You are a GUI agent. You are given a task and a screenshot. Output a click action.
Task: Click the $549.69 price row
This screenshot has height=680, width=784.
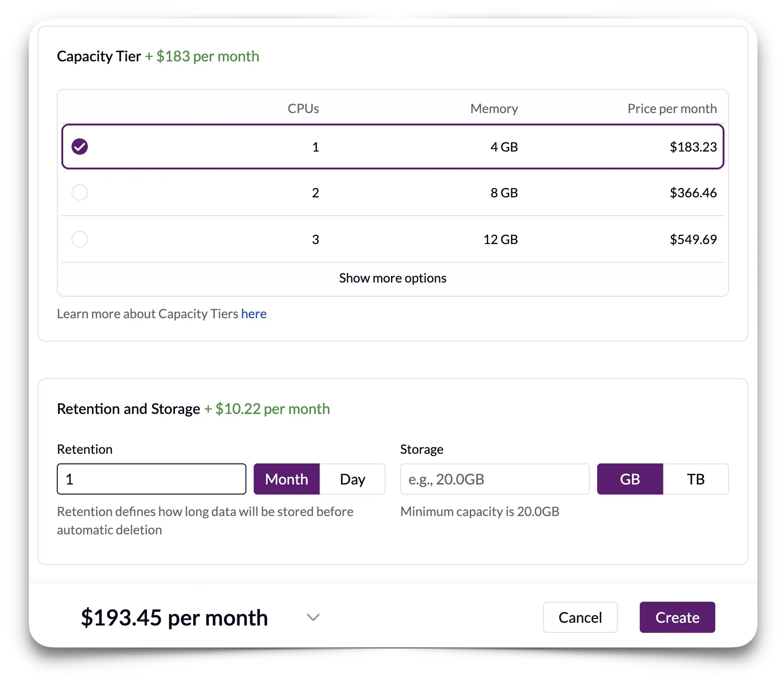[693, 239]
